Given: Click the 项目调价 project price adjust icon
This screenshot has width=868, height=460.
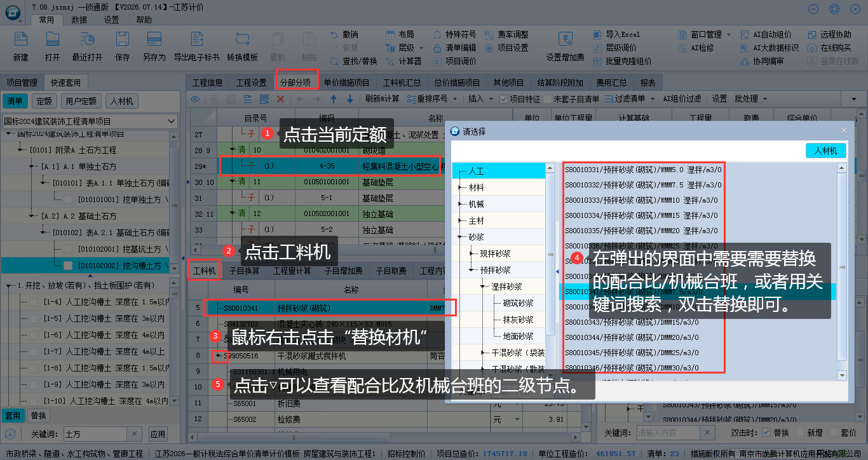Looking at the screenshot, I should [437, 61].
